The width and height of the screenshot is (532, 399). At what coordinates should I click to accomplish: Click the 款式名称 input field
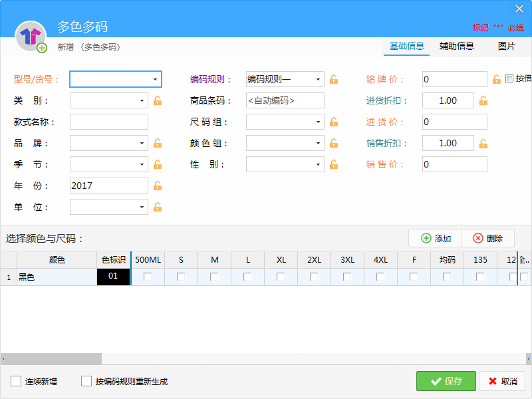109,122
